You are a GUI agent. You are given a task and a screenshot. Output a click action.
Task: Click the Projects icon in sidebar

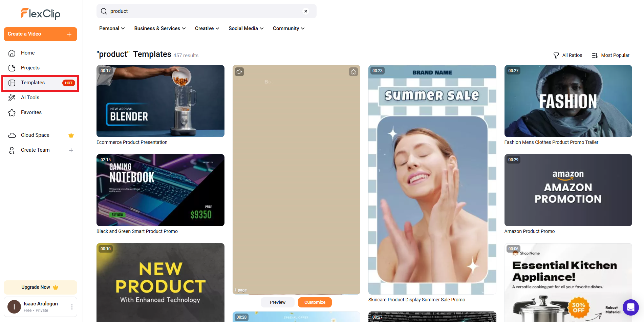pyautogui.click(x=12, y=68)
